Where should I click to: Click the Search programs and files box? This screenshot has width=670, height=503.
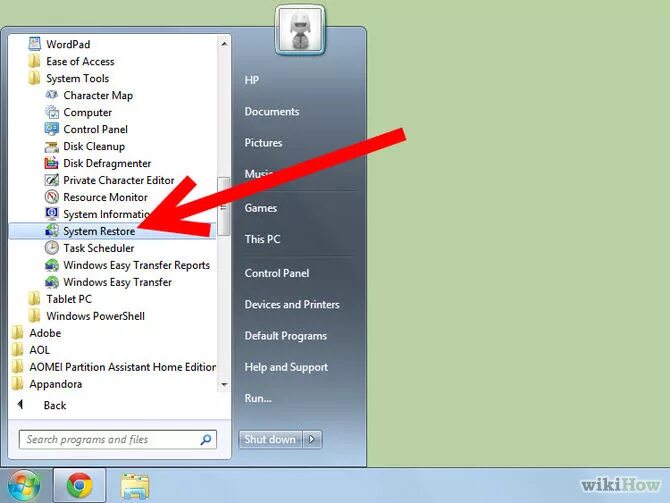118,439
